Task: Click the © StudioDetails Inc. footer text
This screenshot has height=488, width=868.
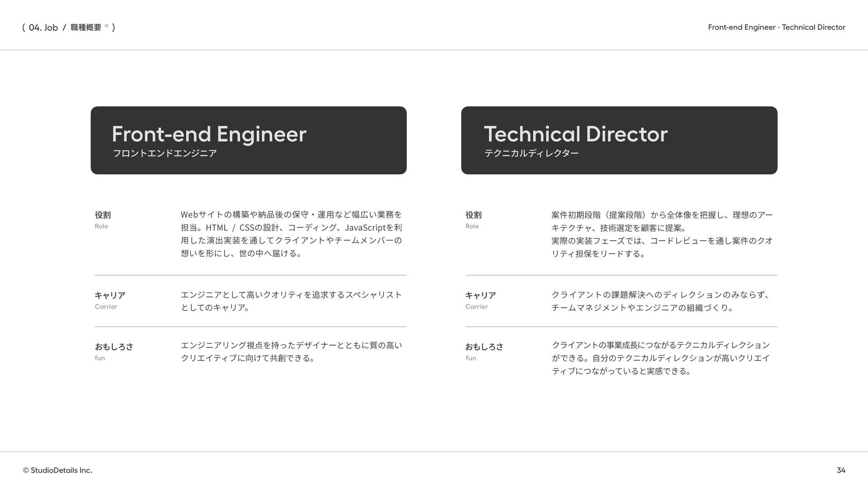Action: 57,470
